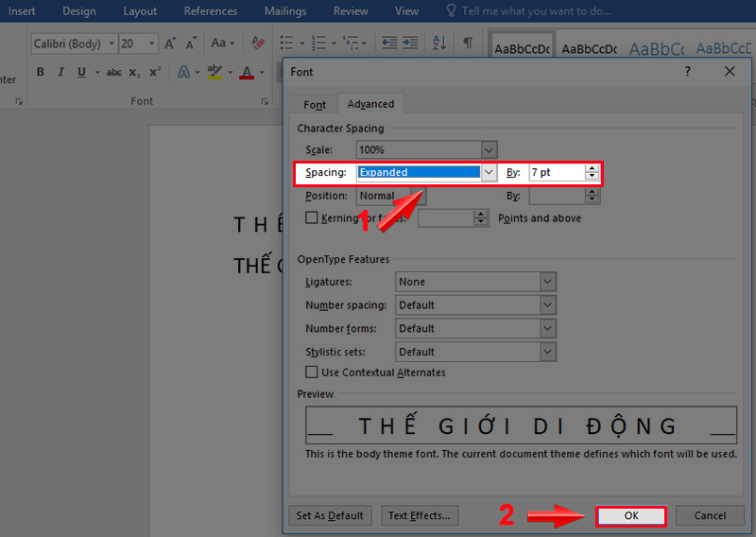Toggle Kerning for fonts checkbox

(312, 218)
